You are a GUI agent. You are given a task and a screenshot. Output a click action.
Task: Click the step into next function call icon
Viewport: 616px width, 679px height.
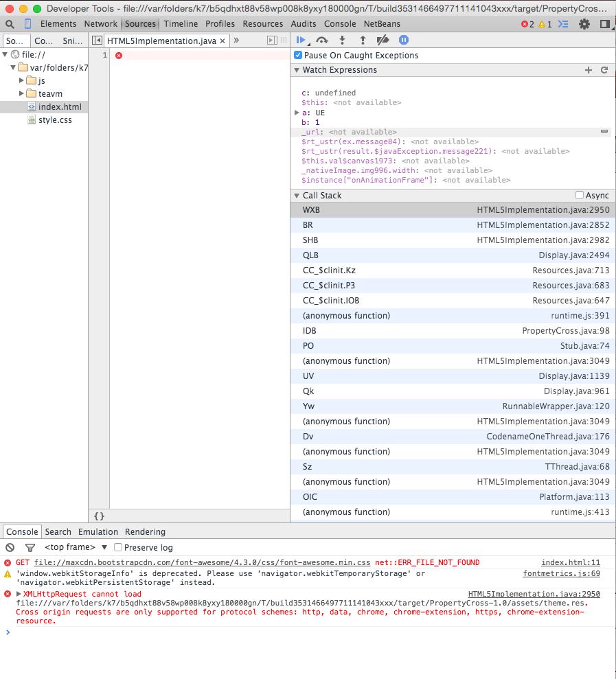click(x=342, y=40)
